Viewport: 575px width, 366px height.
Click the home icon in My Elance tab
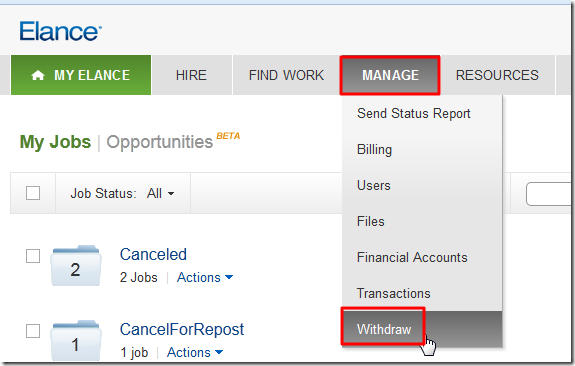point(38,76)
